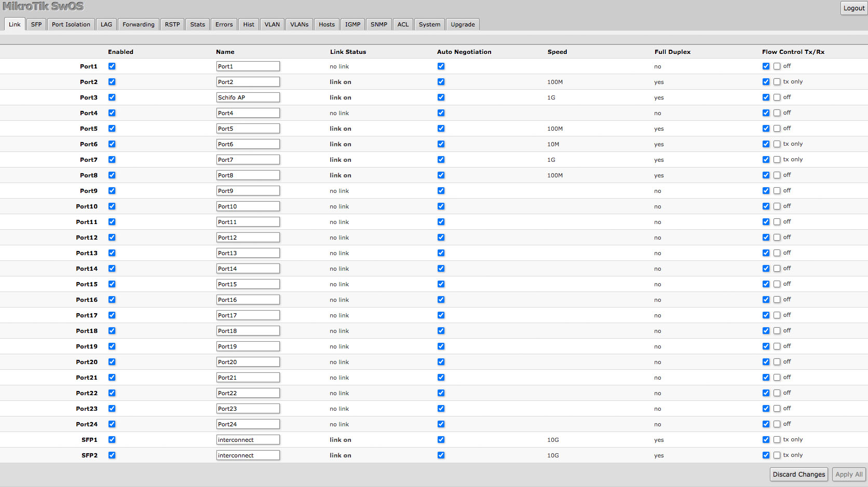The width and height of the screenshot is (868, 487).
Task: Open the RSTP tab
Action: (x=172, y=24)
